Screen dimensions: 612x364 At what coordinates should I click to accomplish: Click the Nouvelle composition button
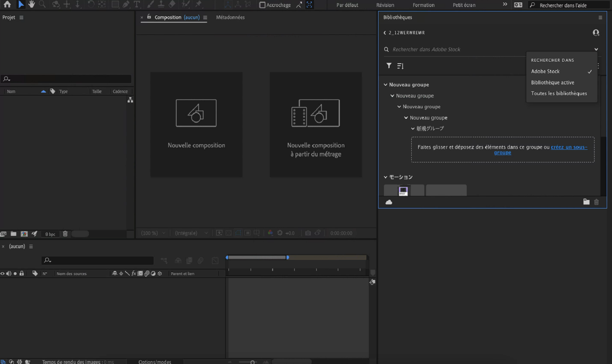(x=196, y=124)
